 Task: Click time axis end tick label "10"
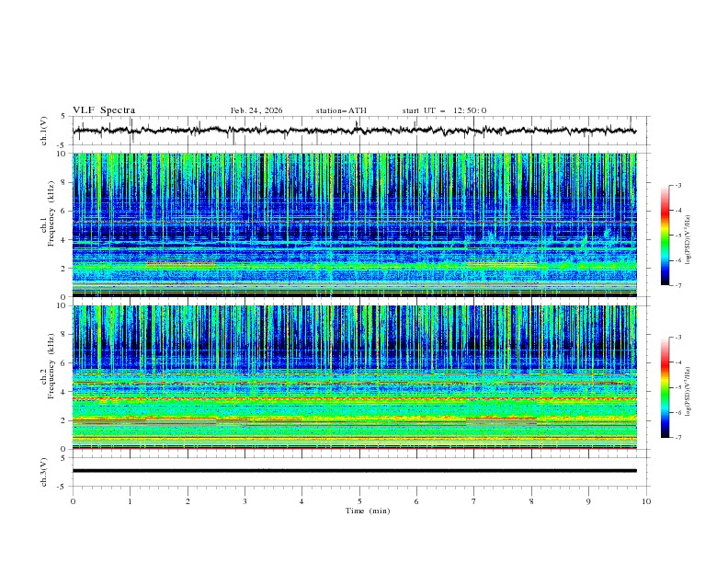coord(646,501)
